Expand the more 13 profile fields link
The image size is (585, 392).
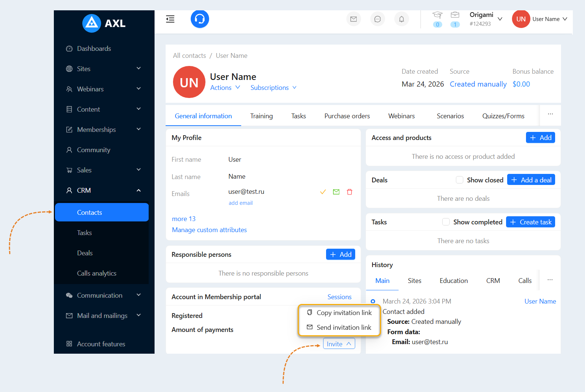click(184, 219)
